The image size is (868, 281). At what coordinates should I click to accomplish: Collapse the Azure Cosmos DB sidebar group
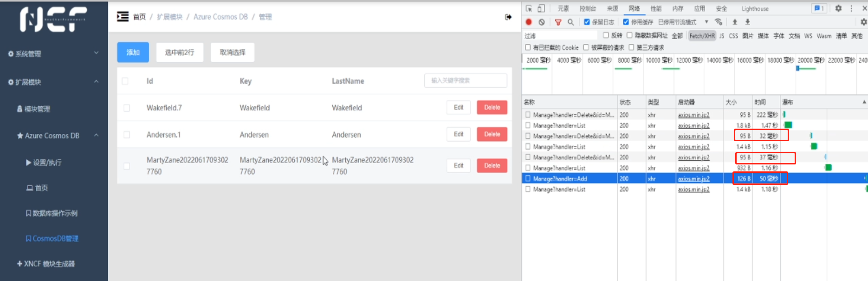[53, 136]
